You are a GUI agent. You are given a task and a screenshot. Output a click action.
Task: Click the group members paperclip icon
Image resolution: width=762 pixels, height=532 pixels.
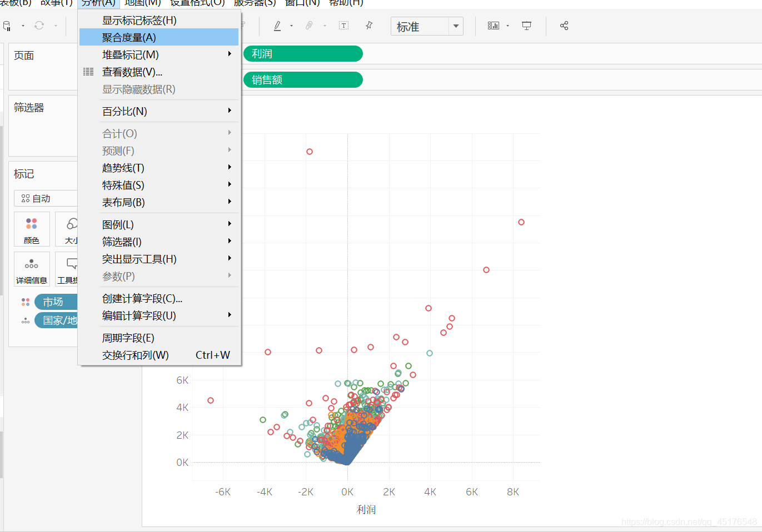(309, 26)
